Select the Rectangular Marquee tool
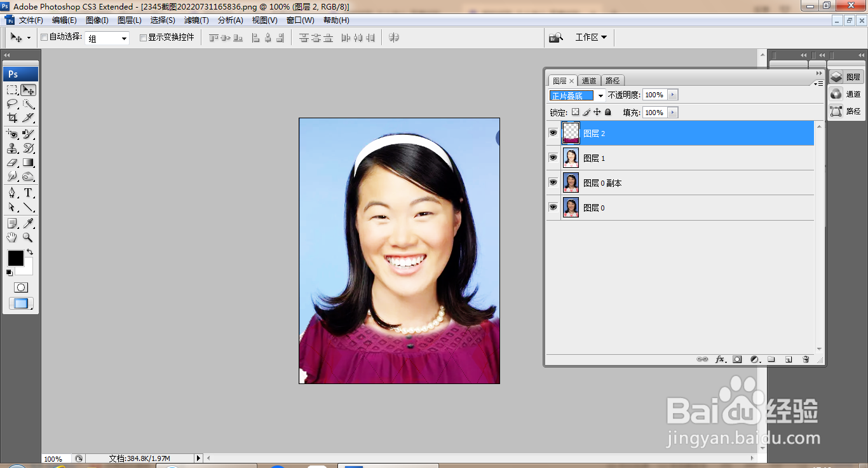This screenshot has width=868, height=468. tap(12, 90)
